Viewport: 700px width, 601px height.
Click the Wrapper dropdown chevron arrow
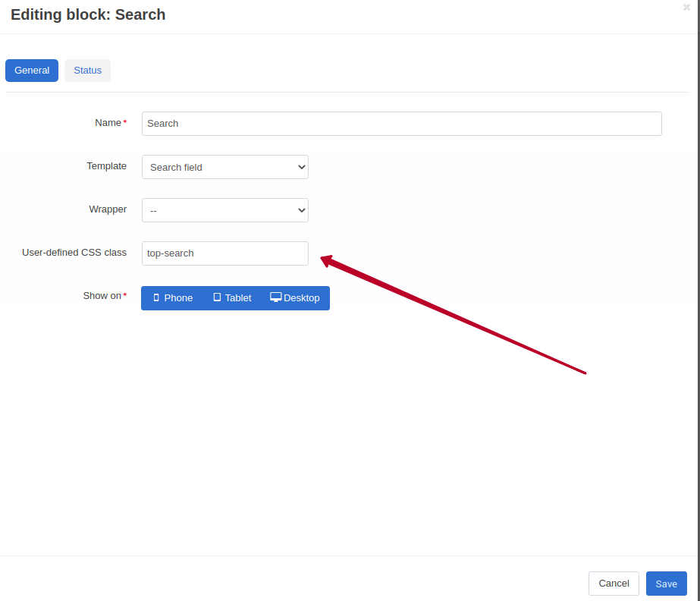coord(301,210)
